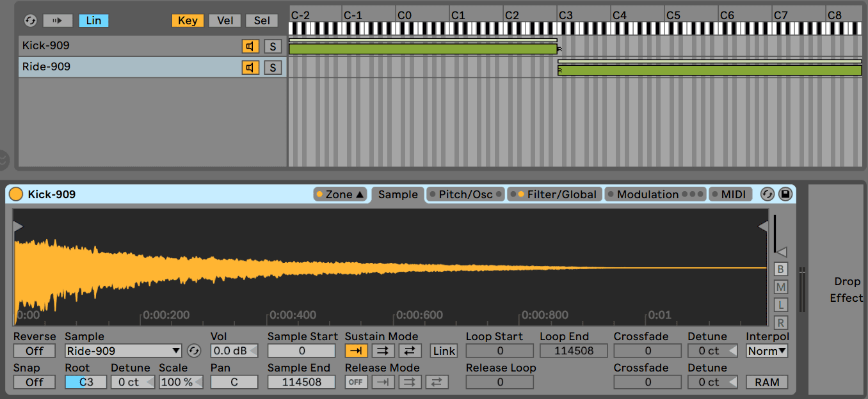The width and height of the screenshot is (868, 399).
Task: Solo the Ride-909 sample layer
Action: tap(273, 66)
